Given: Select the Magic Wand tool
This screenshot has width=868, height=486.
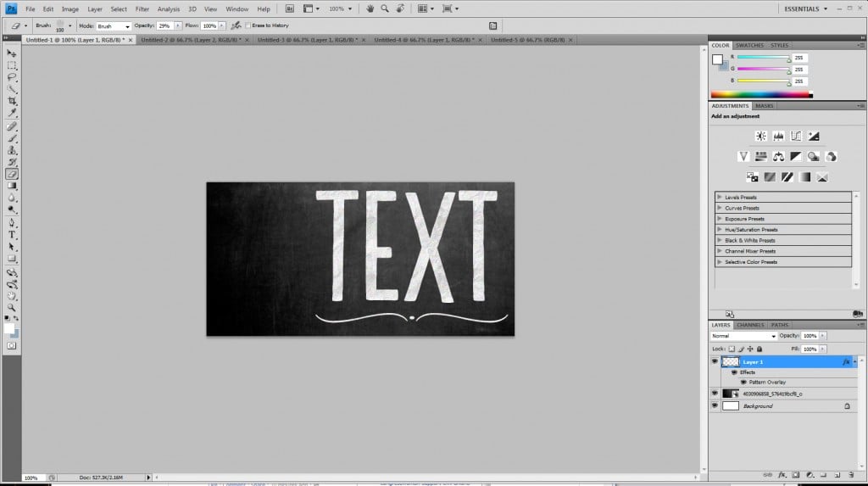Looking at the screenshot, I should 12,89.
